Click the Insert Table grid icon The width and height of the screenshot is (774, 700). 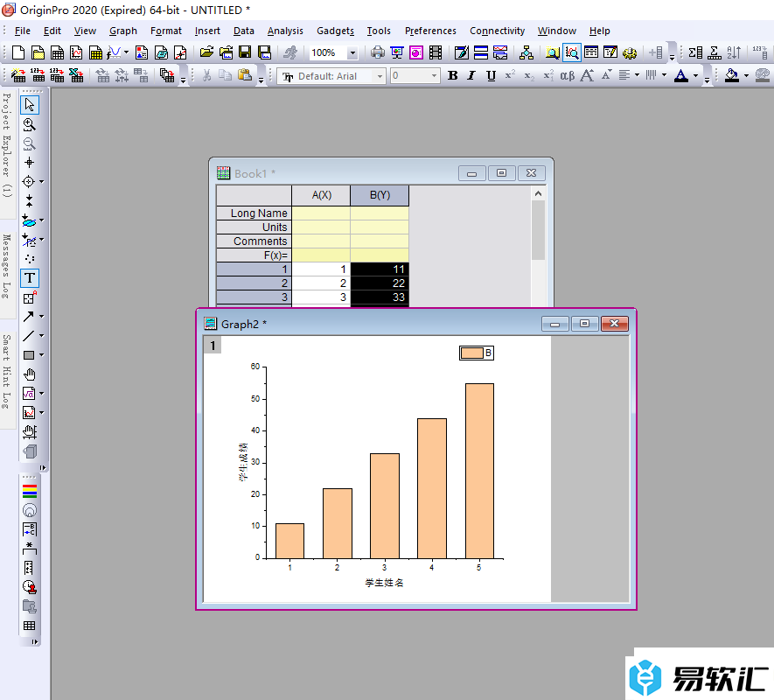30,626
